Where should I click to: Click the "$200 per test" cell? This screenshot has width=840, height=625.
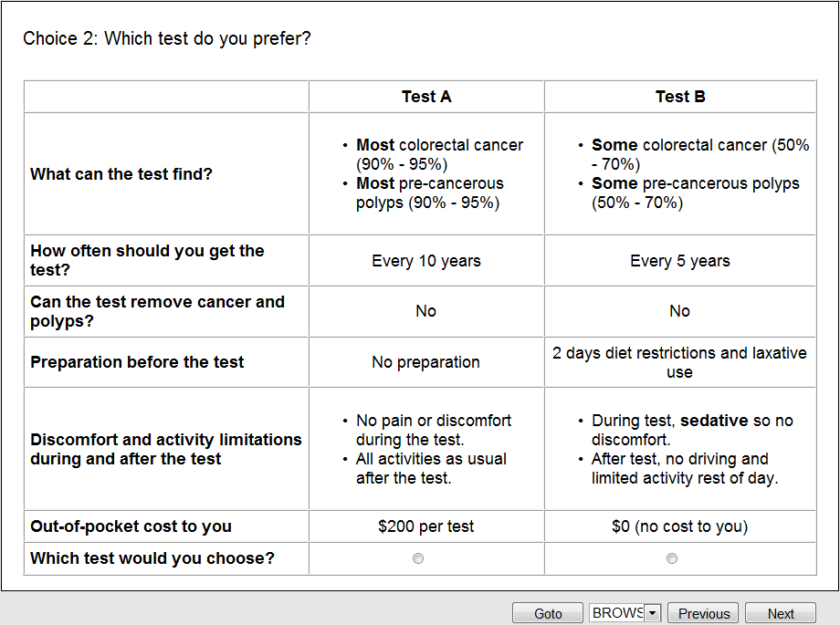click(426, 526)
